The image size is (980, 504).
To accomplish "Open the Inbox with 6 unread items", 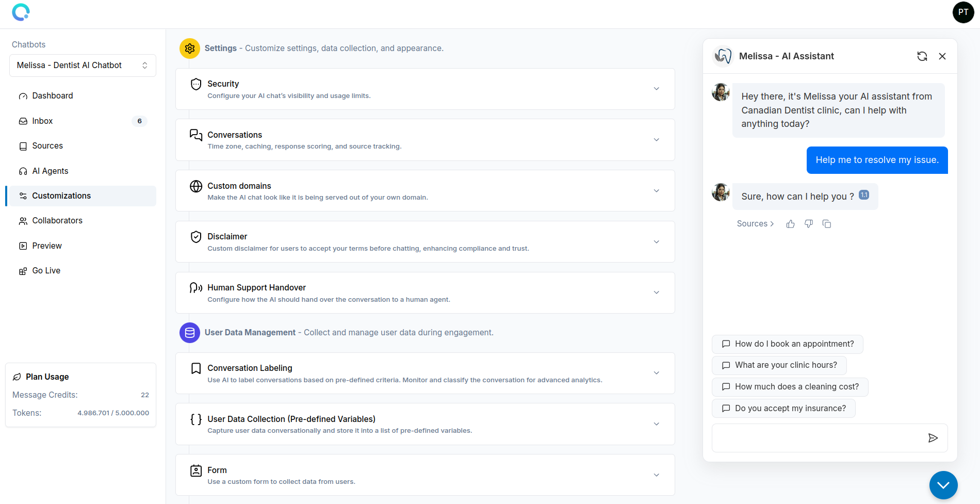I will pyautogui.click(x=43, y=121).
